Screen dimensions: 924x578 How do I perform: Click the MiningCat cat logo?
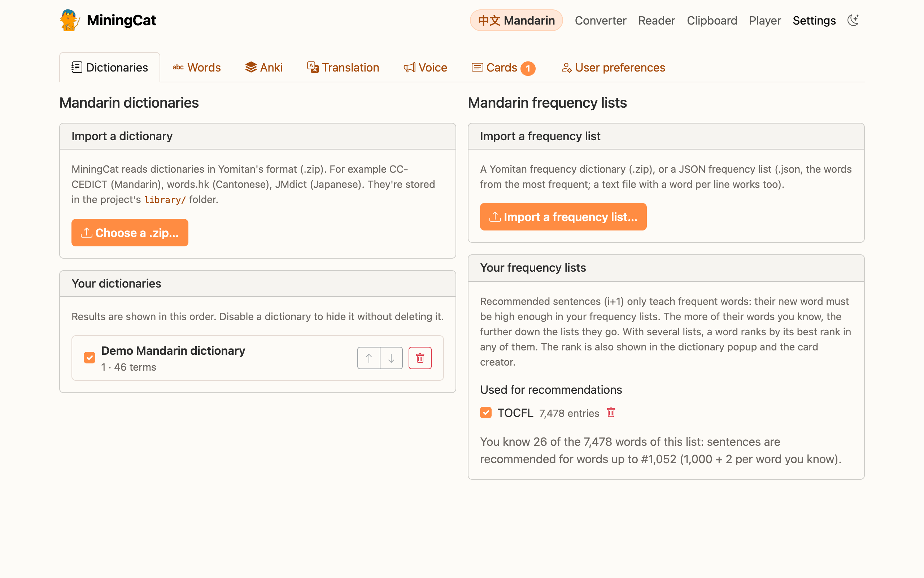(70, 20)
